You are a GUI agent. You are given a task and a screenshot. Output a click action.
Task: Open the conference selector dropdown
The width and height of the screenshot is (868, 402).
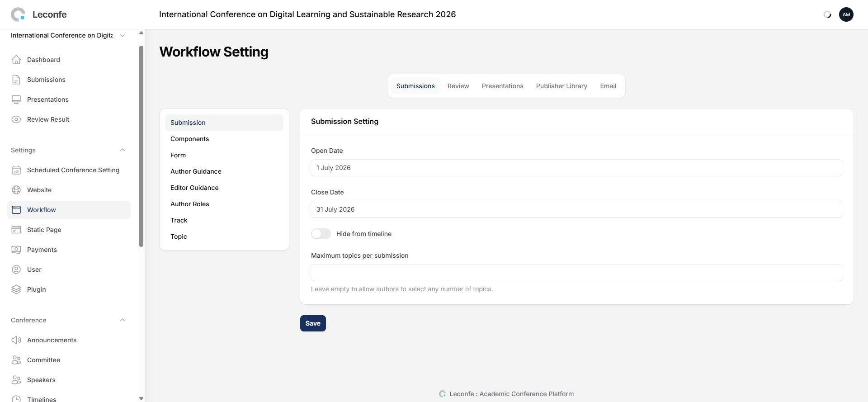click(x=68, y=35)
